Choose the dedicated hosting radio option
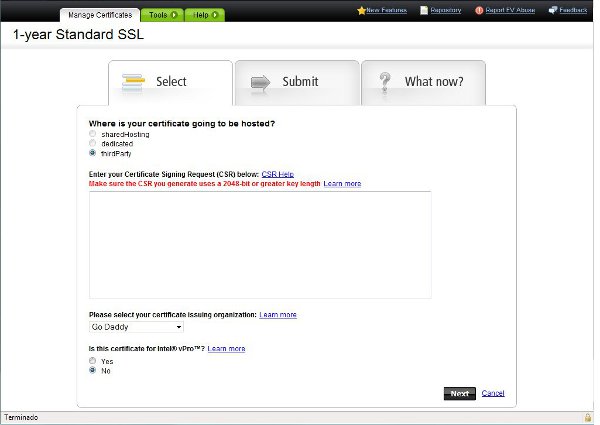The height and width of the screenshot is (425, 600). point(93,143)
